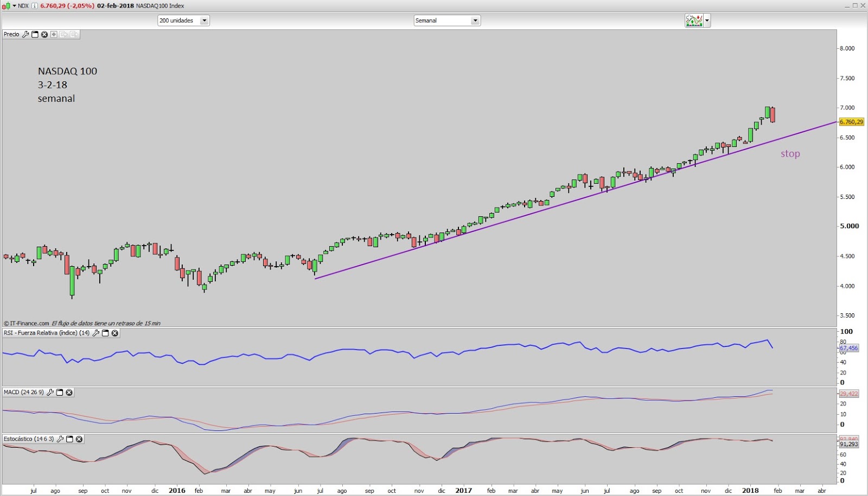Click the yellow 6.760,29 price tag
The width and height of the screenshot is (868, 496).
851,122
